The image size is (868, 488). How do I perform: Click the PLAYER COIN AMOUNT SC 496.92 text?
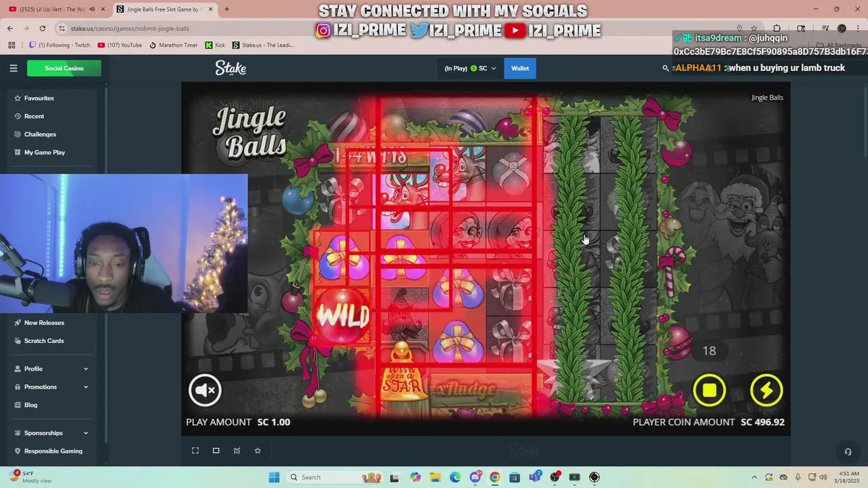tap(709, 422)
